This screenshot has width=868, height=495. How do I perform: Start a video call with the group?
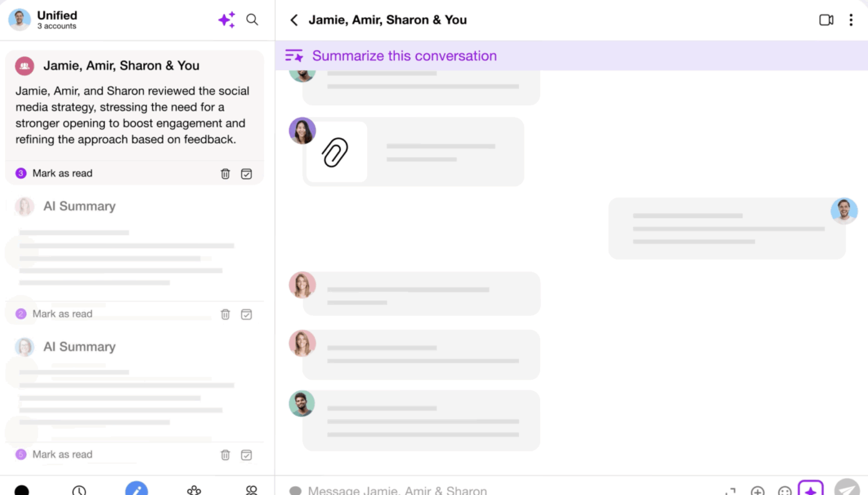[826, 20]
